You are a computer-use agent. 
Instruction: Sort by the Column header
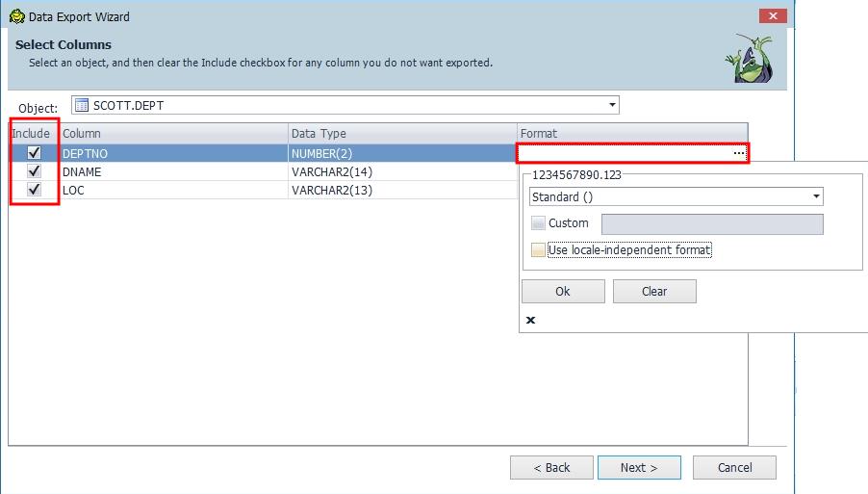(173, 134)
